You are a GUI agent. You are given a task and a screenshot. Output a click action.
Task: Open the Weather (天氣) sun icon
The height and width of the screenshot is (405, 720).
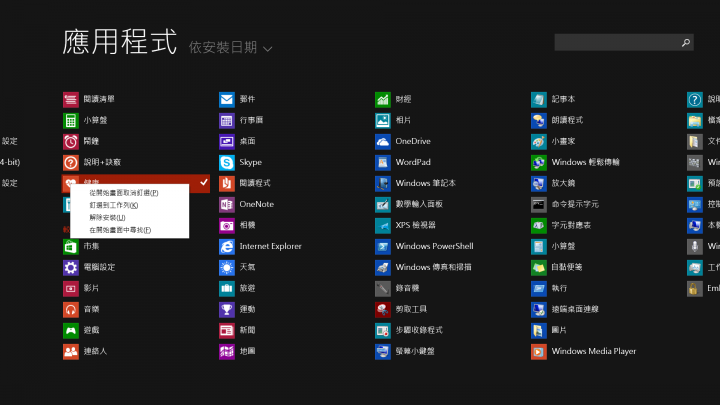click(227, 267)
